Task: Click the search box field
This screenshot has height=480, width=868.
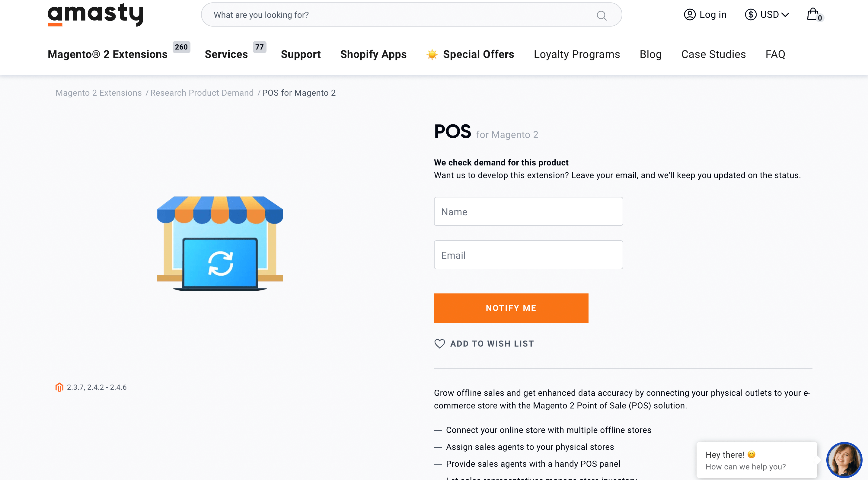Action: click(401, 15)
